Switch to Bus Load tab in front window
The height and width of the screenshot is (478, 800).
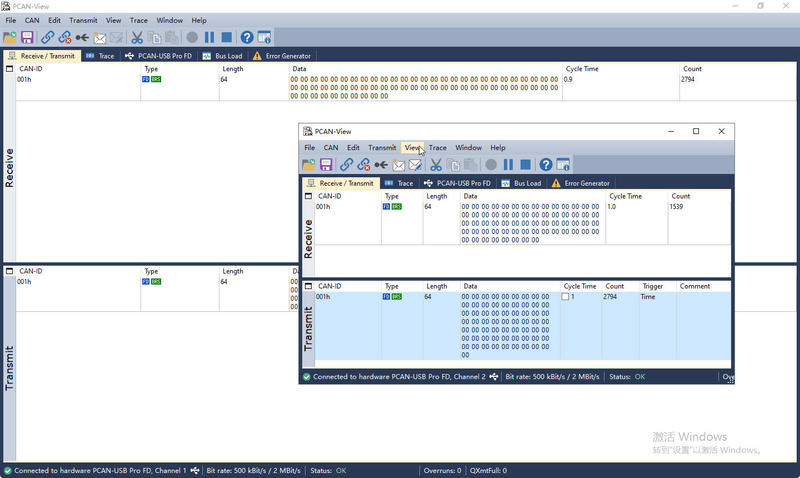(x=521, y=183)
